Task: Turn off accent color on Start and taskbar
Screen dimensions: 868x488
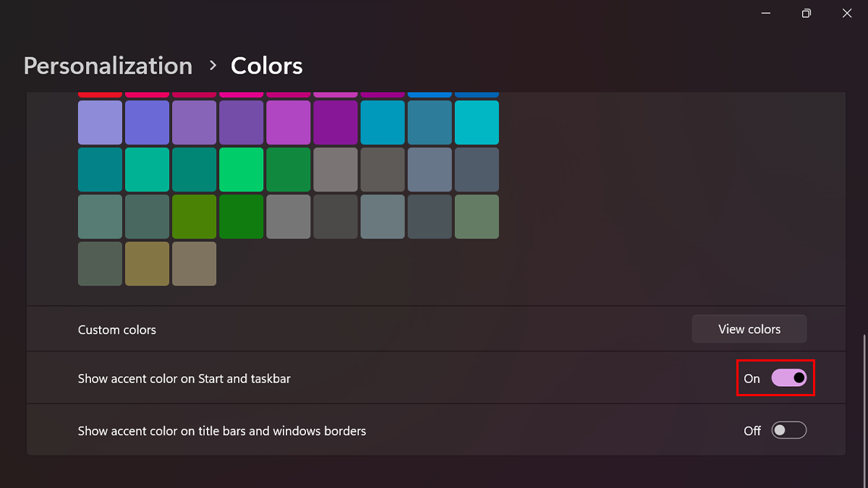Action: coord(788,378)
